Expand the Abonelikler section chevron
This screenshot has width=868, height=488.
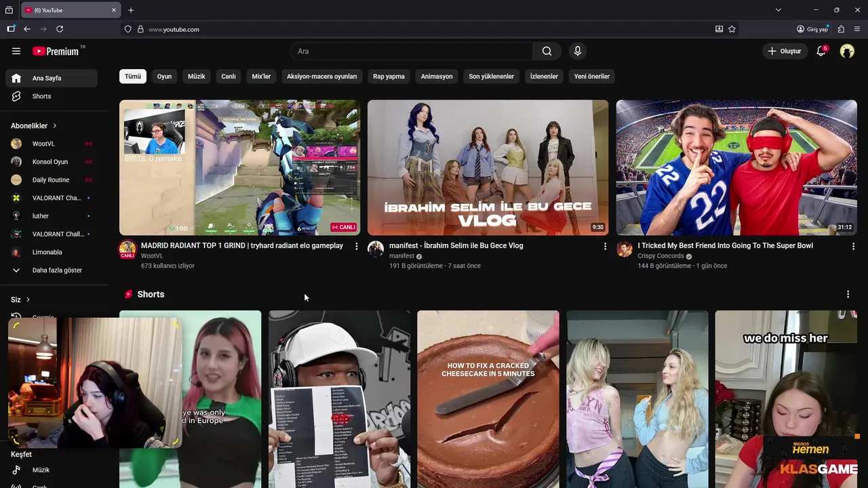pyautogui.click(x=55, y=125)
